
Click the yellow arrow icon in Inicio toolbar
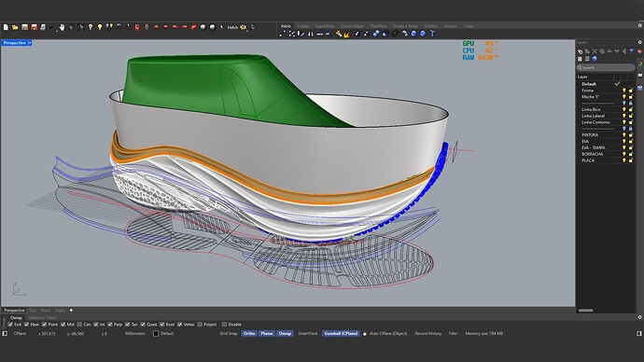346,35
